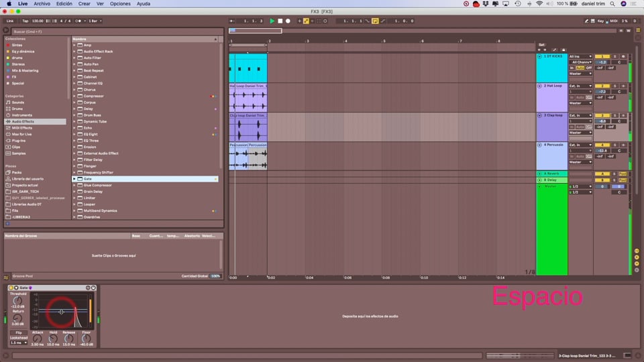
Task: Set DT KICKS monitor to Auto
Action: 580,68
